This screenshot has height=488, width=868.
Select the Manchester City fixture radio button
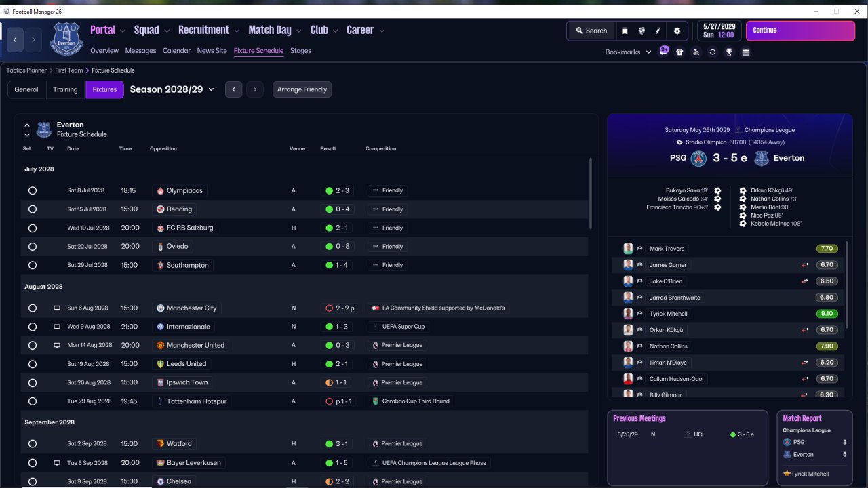click(x=32, y=308)
